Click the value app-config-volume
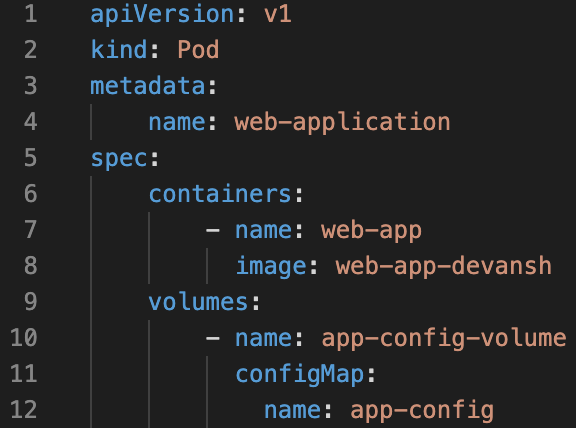576x428 pixels. (x=444, y=339)
